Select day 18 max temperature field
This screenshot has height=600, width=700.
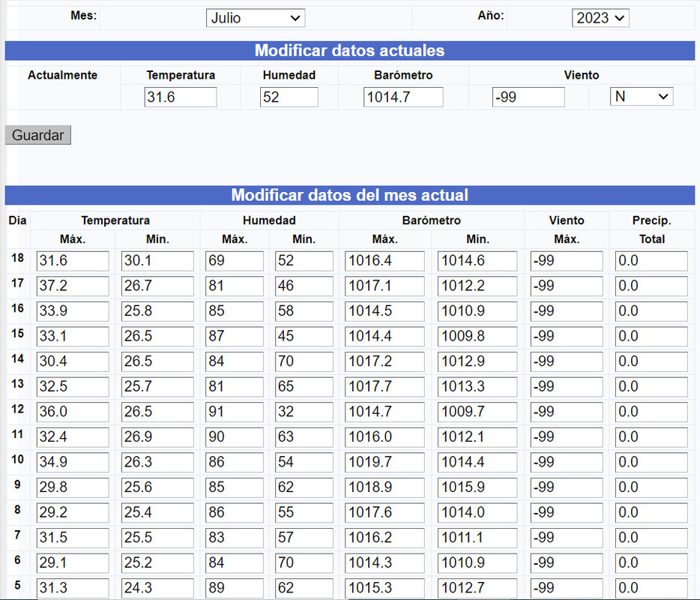click(x=73, y=261)
